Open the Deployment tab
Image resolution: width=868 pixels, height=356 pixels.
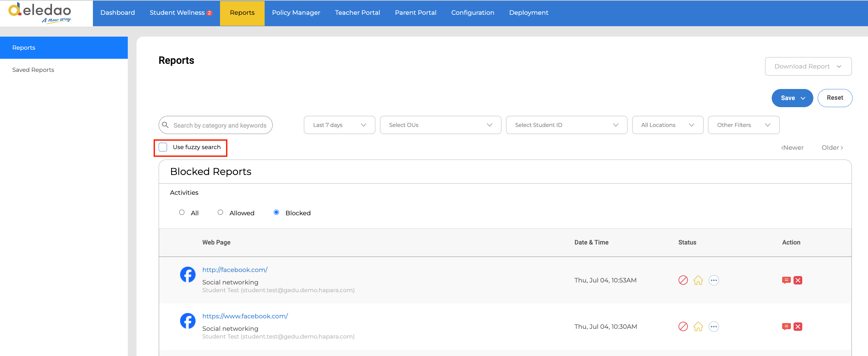[528, 12]
